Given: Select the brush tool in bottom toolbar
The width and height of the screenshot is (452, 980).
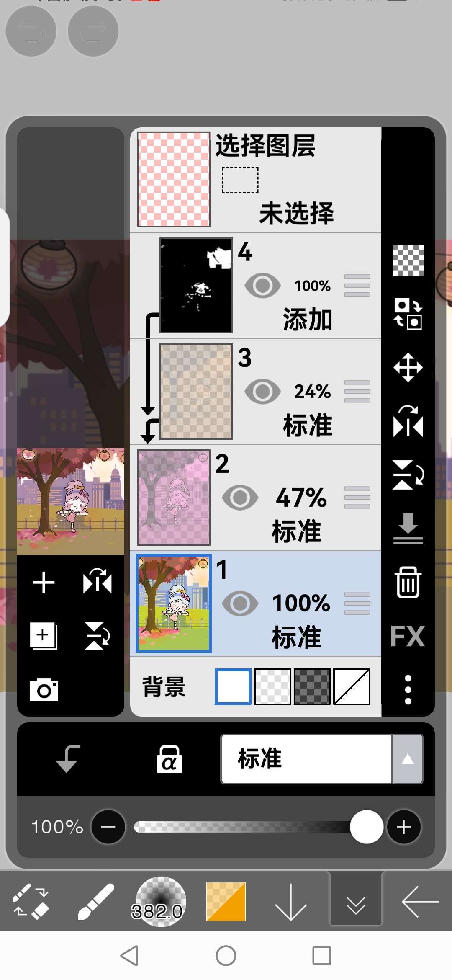Looking at the screenshot, I should click(x=96, y=902).
